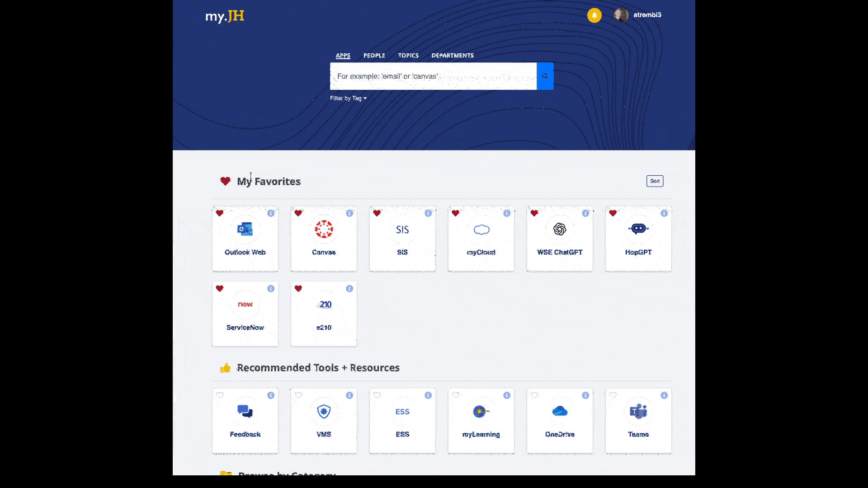Open the VMS shield icon
Screen dimensions: 868x488
tap(324, 411)
